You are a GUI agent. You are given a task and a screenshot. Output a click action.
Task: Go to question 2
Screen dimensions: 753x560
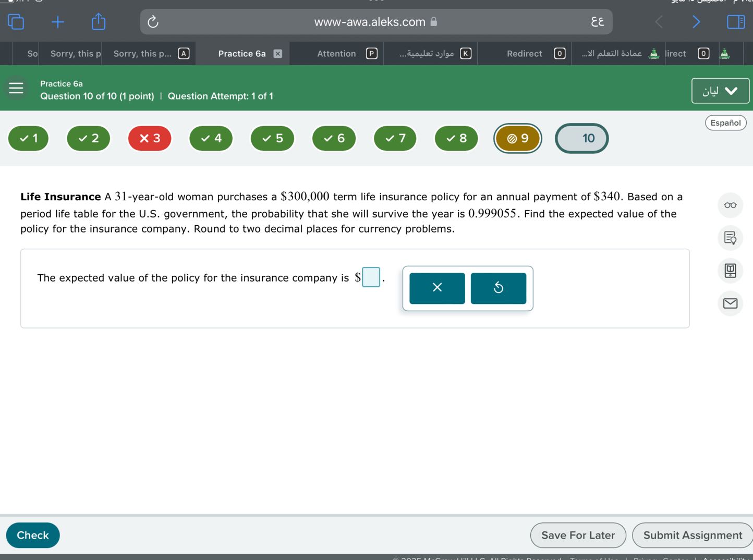(89, 138)
